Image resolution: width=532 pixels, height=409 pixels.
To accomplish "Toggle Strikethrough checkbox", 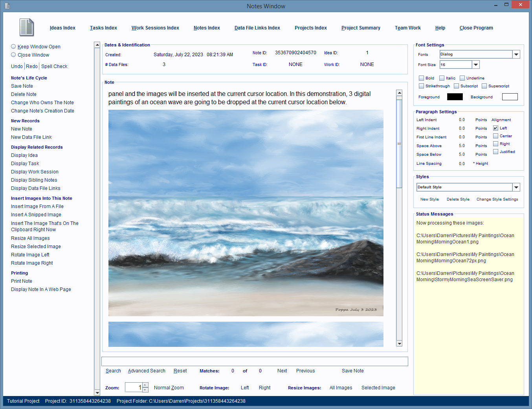I will tap(421, 86).
